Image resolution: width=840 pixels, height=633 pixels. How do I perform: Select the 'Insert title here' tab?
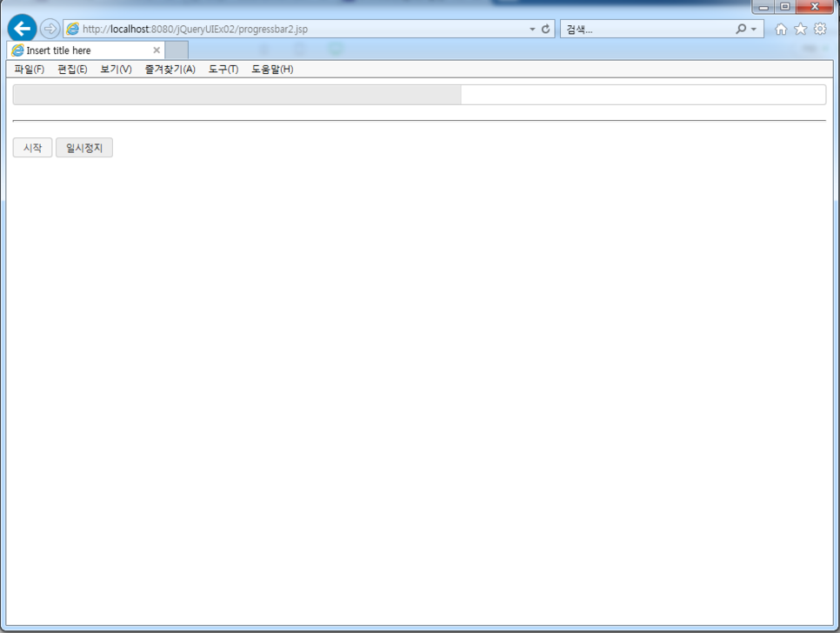coord(86,50)
